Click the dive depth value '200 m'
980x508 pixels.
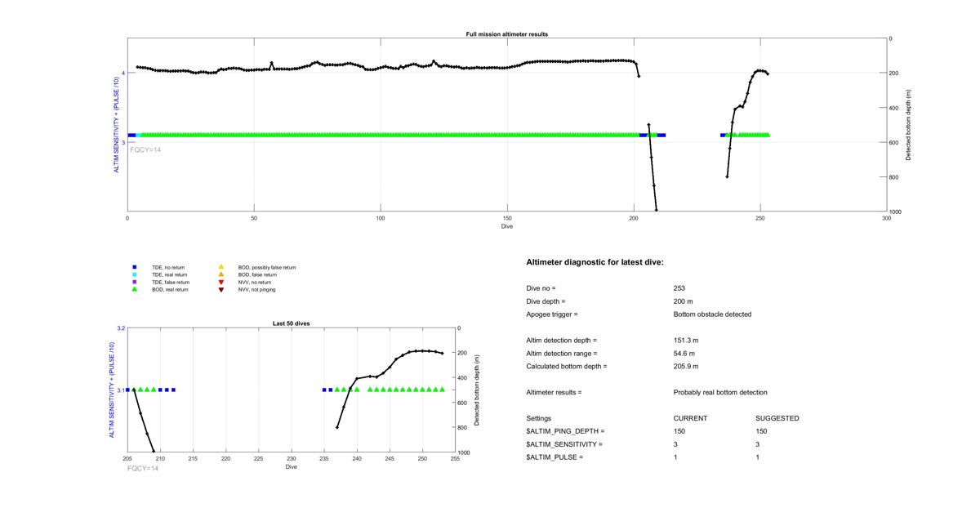[683, 301]
